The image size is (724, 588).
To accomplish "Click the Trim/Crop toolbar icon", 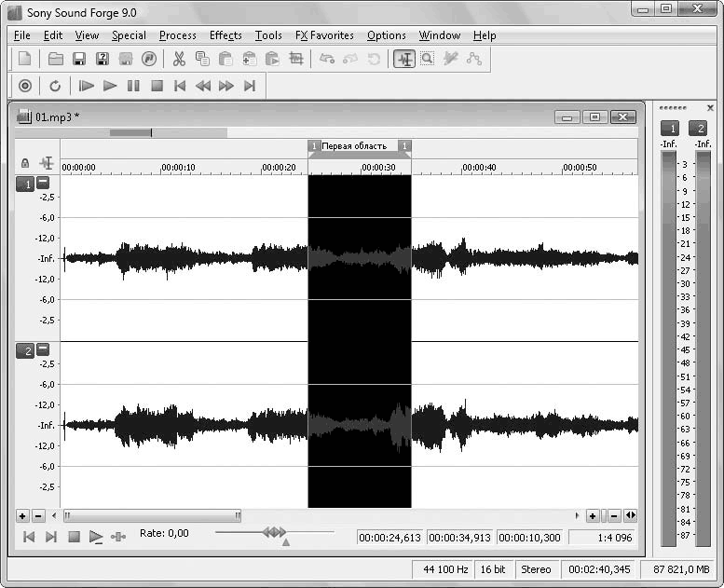I will point(296,59).
